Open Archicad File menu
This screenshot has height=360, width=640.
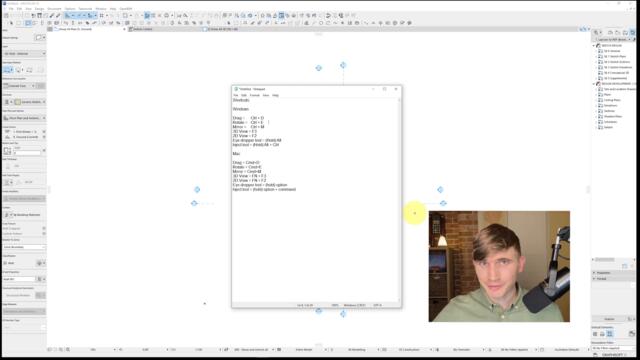tap(11, 9)
